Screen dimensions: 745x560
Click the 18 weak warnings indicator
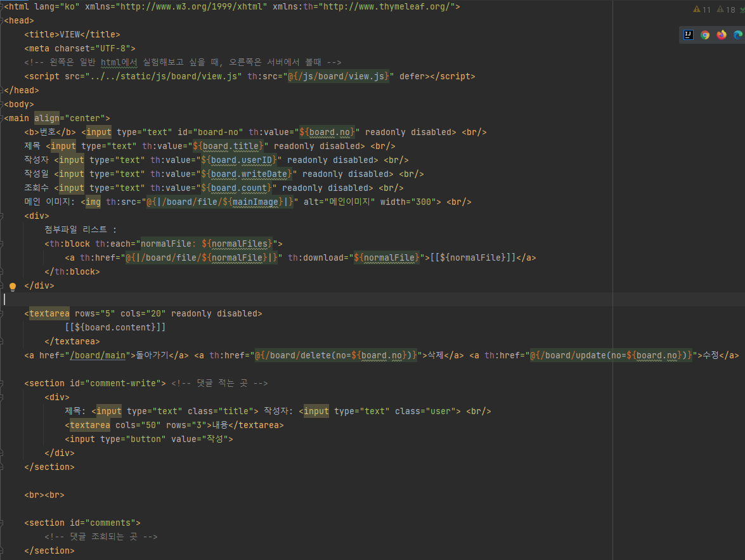(725, 10)
